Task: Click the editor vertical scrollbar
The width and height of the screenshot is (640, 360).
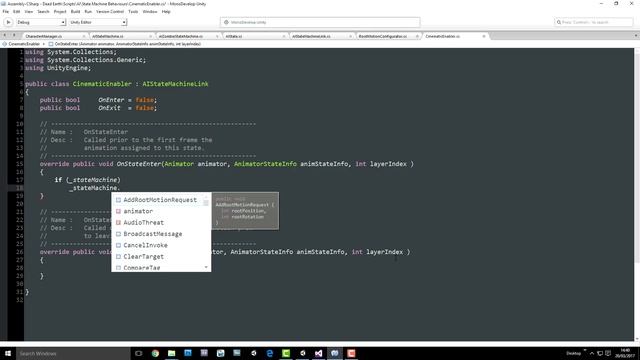Action: pos(637,194)
